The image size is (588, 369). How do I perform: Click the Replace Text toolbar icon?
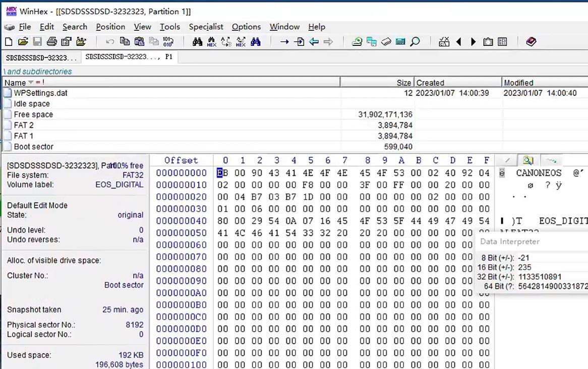point(226,42)
